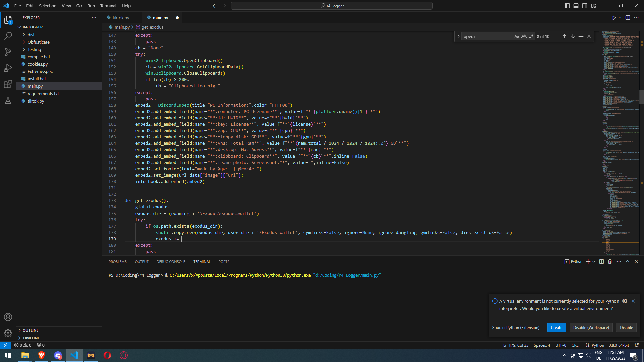
Task: Open the Extensions sidebar icon
Action: pyautogui.click(x=8, y=84)
